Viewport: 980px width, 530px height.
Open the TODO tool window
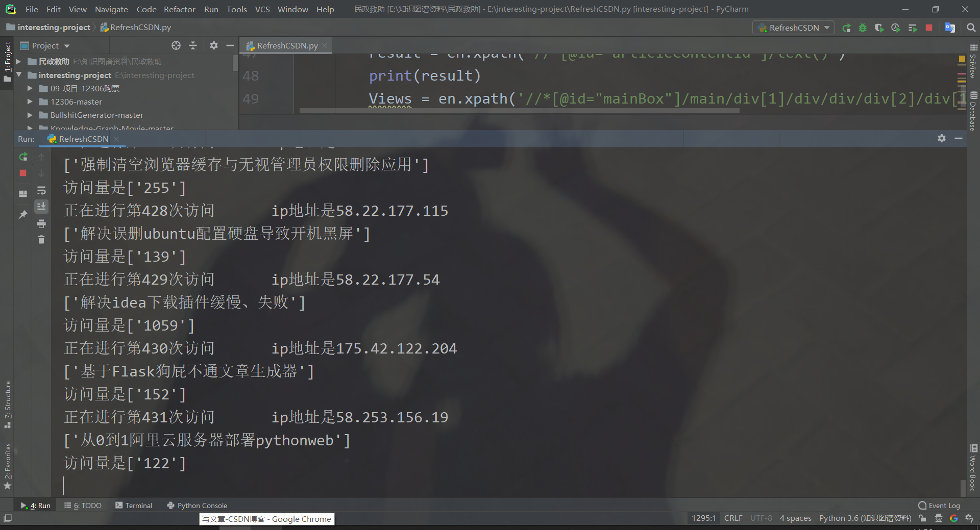[83, 506]
